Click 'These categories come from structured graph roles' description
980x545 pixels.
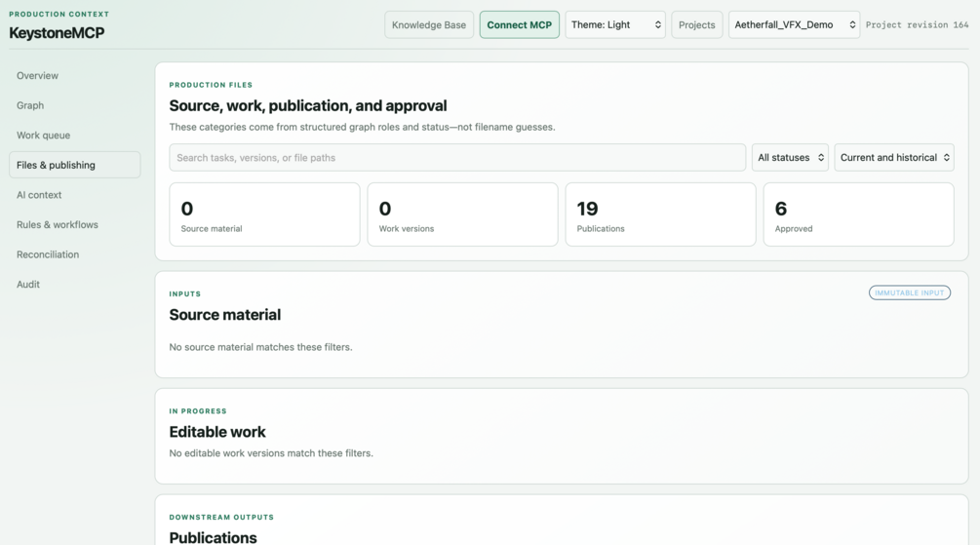[362, 127]
